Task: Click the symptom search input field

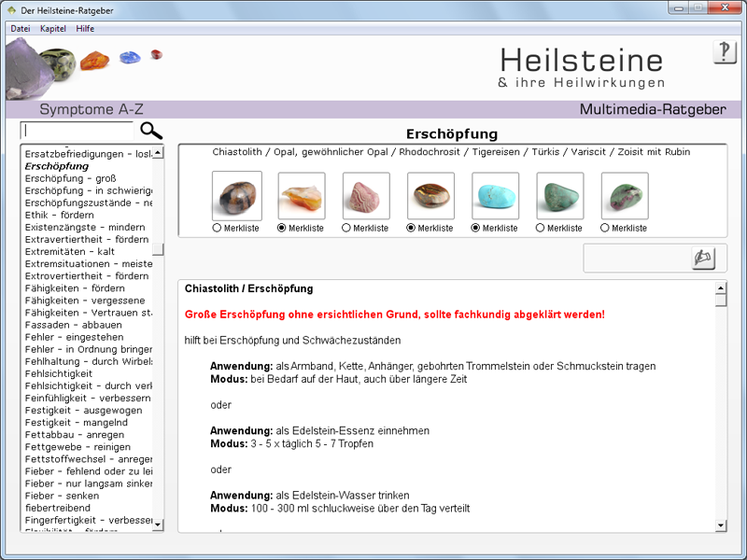Action: coord(78,131)
